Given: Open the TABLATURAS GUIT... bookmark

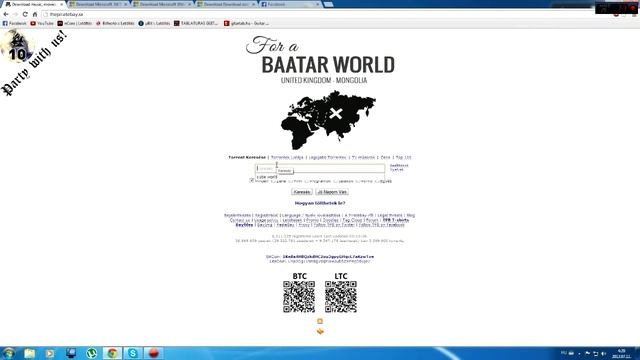Looking at the screenshot, I should (x=196, y=24).
